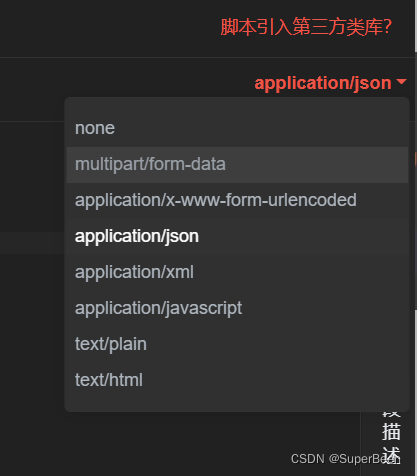Click the scrollbar track between the two thumbs
417x476 pixels.
[x=416, y=233]
